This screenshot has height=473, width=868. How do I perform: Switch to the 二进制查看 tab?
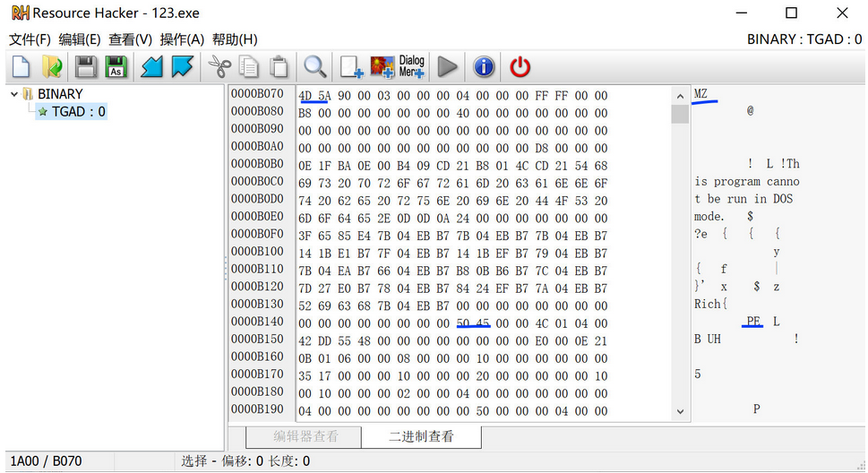point(421,436)
